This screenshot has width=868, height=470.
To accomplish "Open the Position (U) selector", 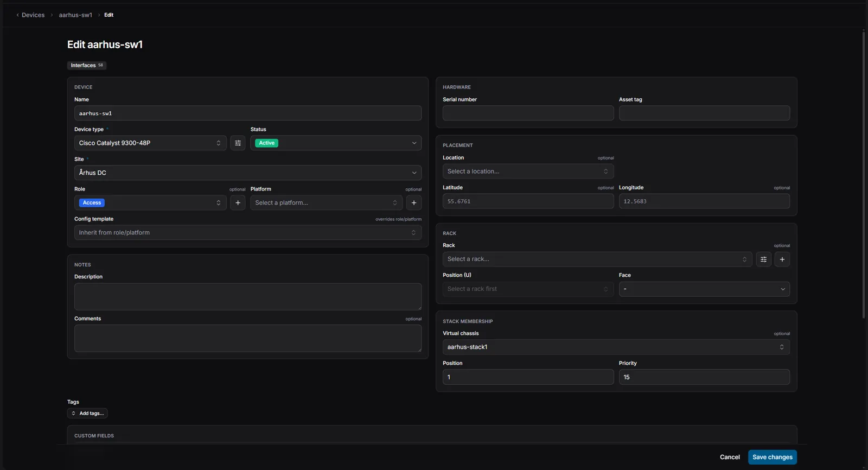I will coord(528,289).
